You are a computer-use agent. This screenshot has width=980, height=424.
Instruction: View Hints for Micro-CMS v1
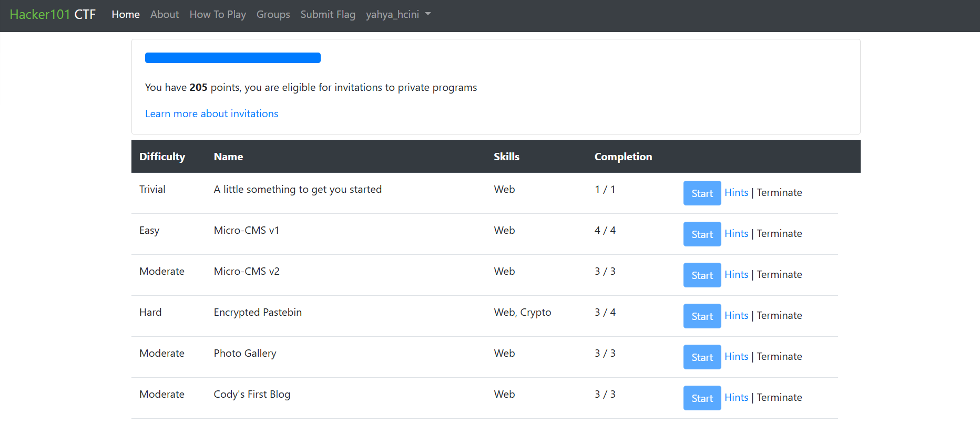736,233
